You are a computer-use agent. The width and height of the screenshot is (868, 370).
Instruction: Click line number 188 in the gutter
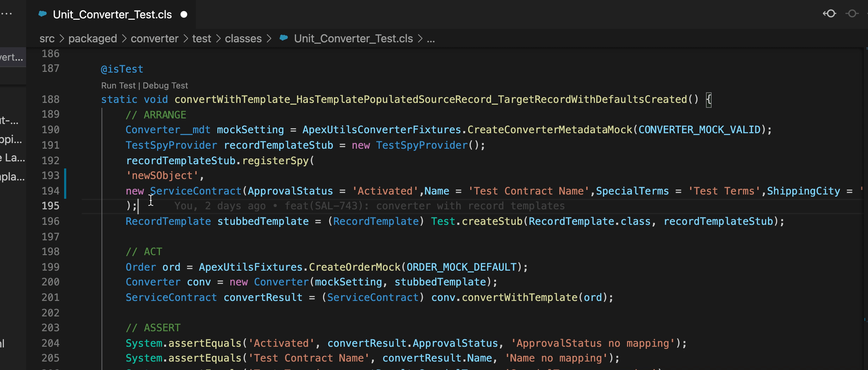point(50,99)
